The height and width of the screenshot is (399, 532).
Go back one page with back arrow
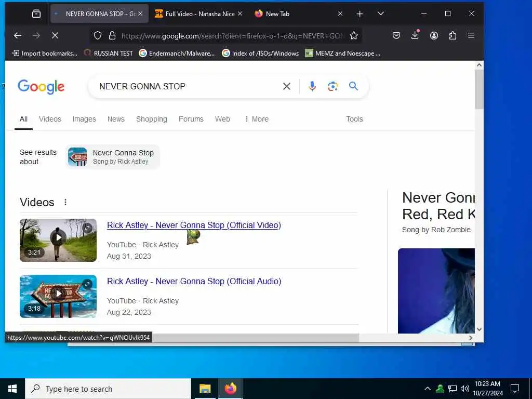(x=18, y=35)
